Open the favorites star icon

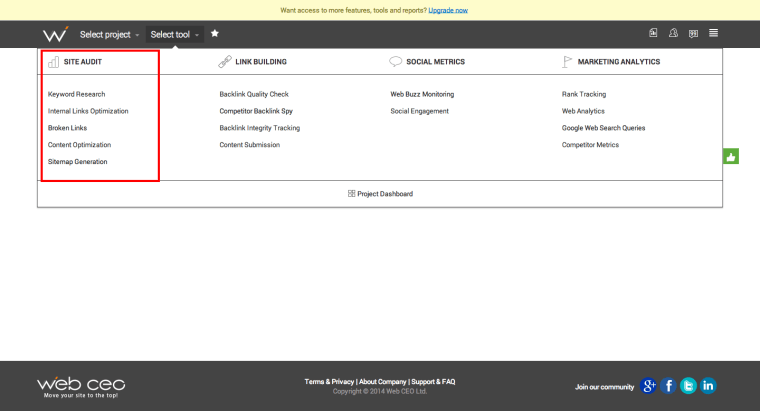[215, 33]
